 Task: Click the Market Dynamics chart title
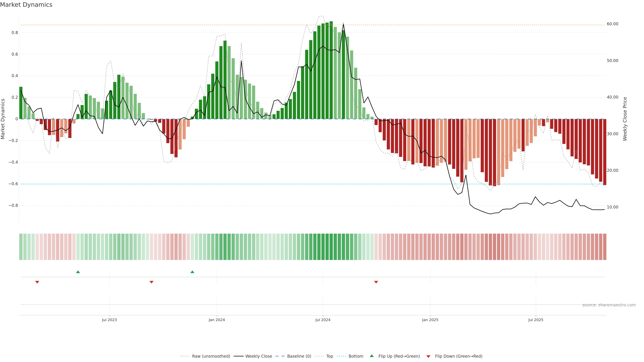point(26,5)
